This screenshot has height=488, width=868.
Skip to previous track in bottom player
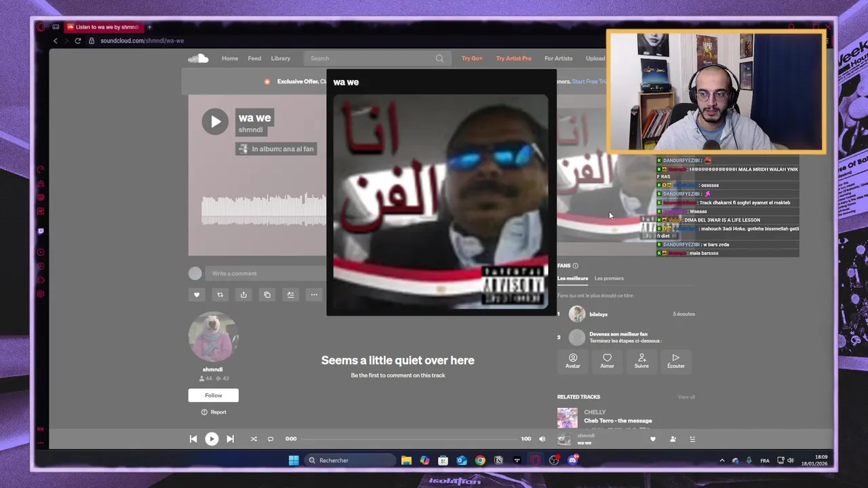point(193,439)
